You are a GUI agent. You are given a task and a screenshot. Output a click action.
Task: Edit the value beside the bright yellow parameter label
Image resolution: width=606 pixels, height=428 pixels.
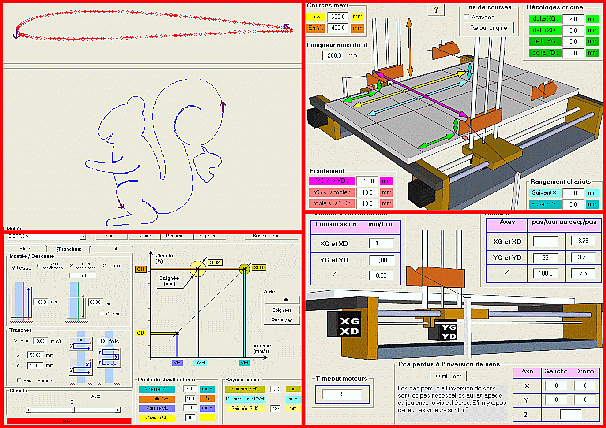coord(190,418)
